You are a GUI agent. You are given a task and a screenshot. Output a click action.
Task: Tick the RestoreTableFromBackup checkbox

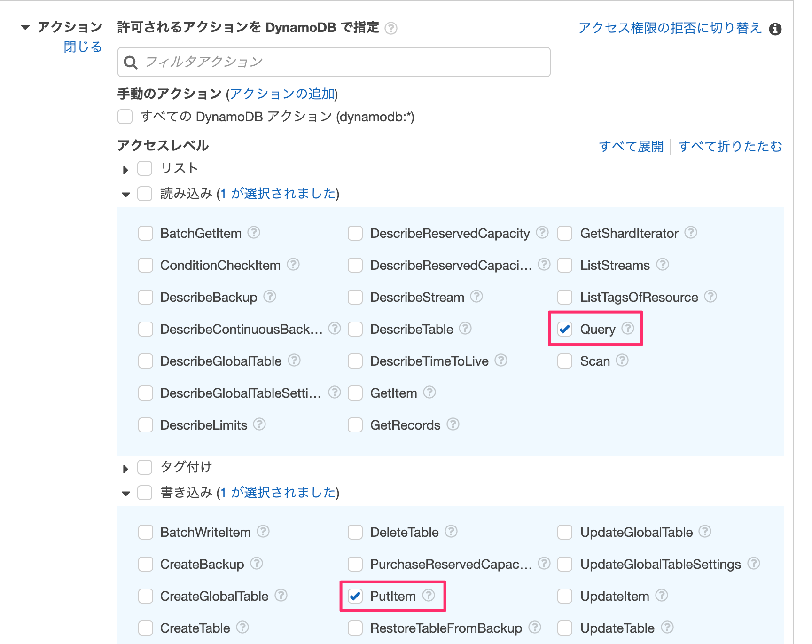(355, 628)
